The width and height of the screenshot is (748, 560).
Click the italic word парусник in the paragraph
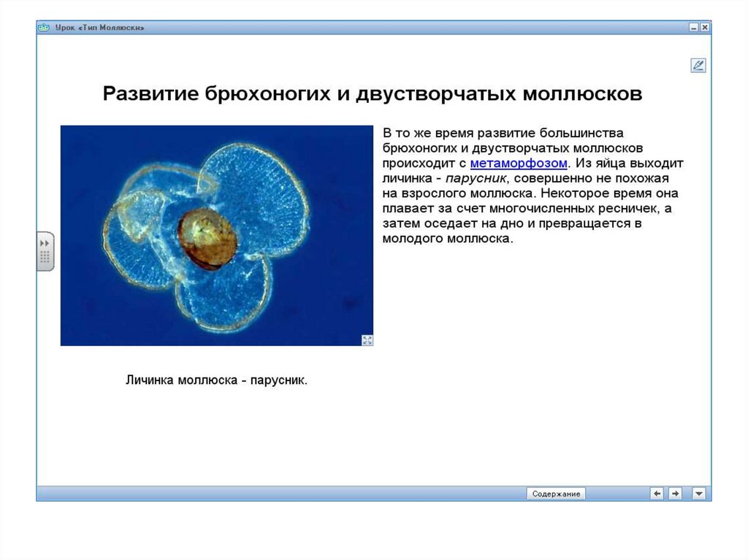475,178
